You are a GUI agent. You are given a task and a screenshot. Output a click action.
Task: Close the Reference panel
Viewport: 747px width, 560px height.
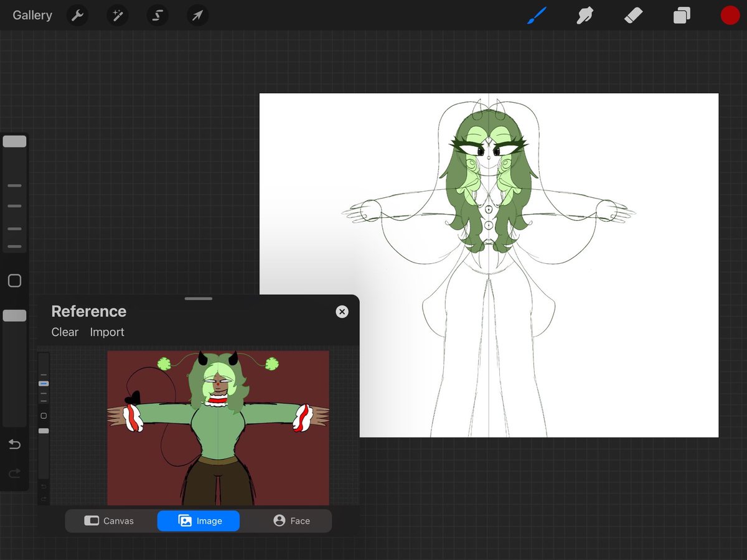click(342, 312)
